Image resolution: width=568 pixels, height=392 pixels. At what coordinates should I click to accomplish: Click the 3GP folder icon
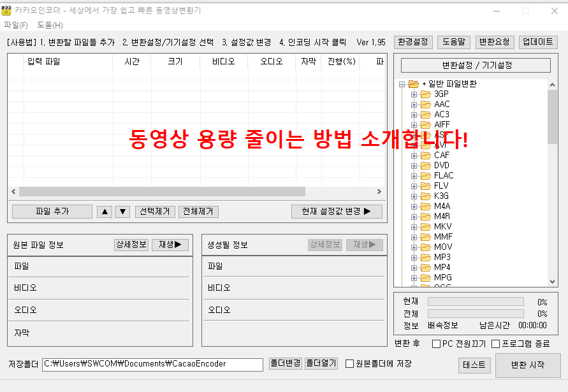(425, 94)
